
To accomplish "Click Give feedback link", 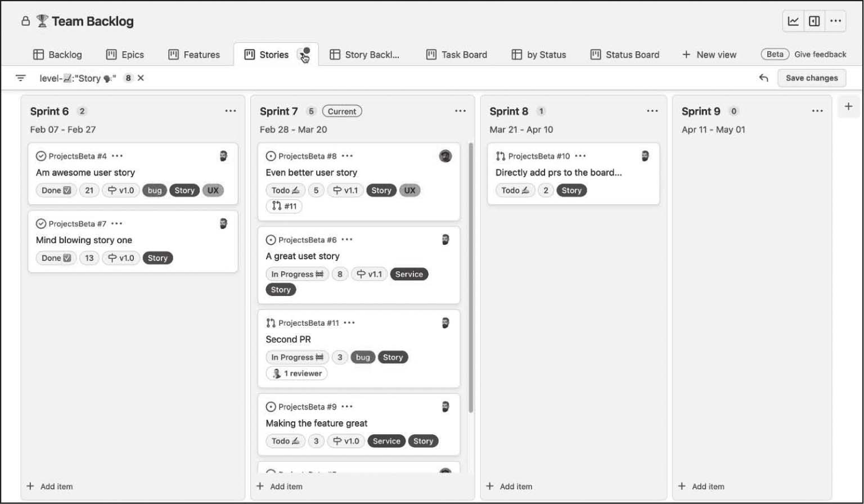I will click(x=820, y=55).
